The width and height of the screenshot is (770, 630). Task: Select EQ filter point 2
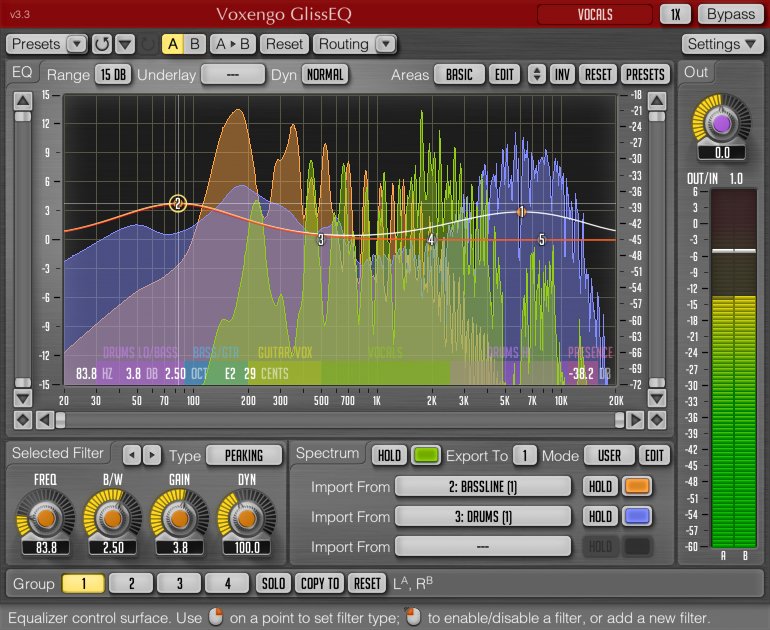click(178, 203)
